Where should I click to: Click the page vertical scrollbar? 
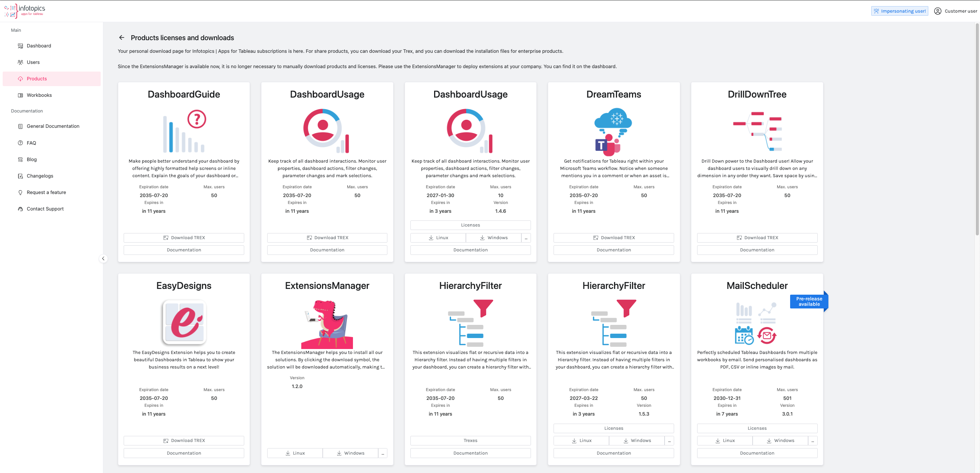[977, 130]
